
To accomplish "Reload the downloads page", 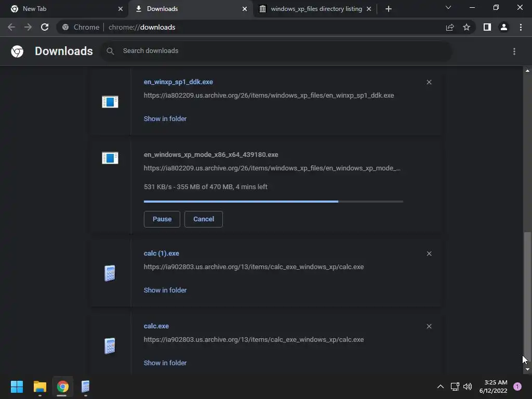I will click(45, 27).
